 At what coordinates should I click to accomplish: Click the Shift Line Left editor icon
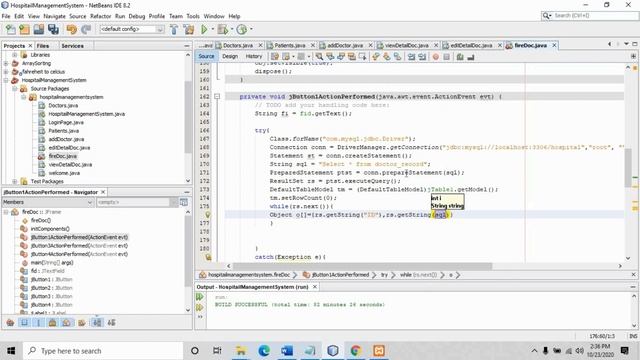coord(411,57)
